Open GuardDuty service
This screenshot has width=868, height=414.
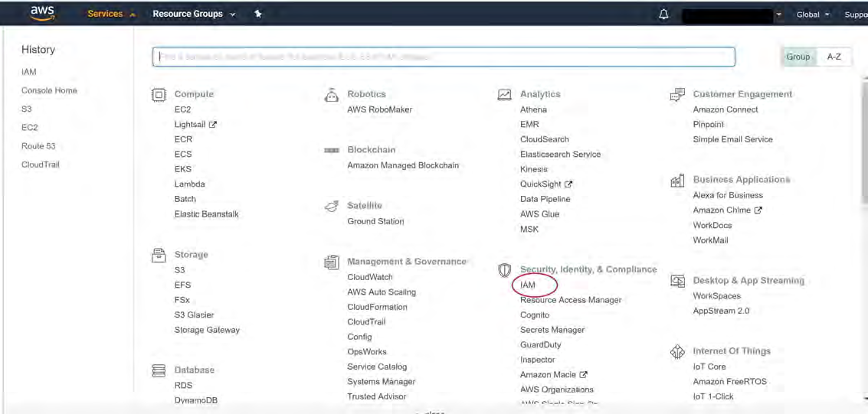coord(540,345)
